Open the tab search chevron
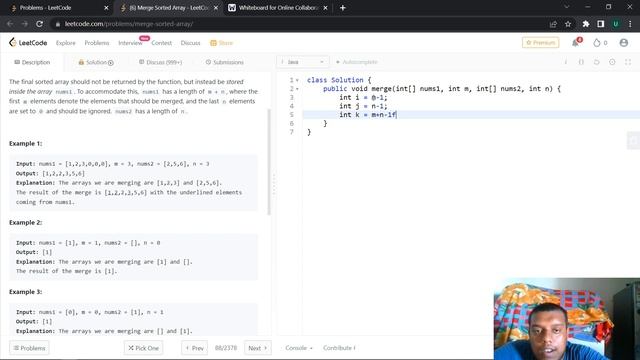 pyautogui.click(x=567, y=7)
